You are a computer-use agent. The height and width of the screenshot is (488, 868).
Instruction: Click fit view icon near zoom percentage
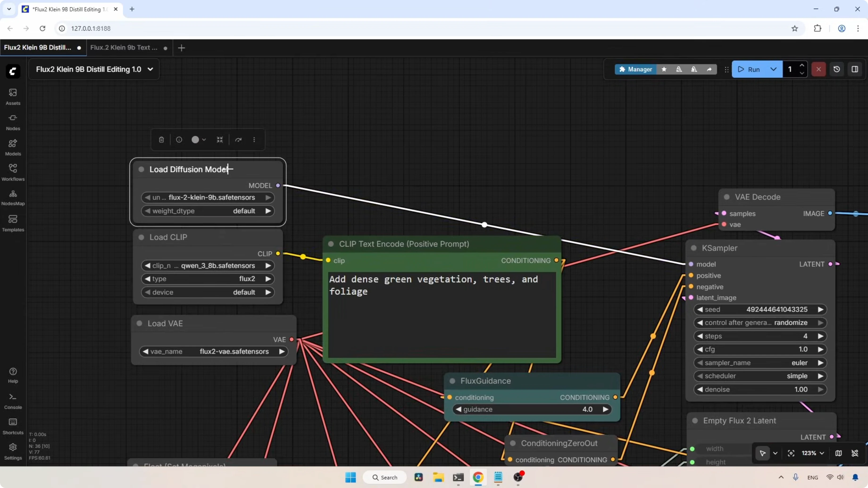[x=791, y=453]
